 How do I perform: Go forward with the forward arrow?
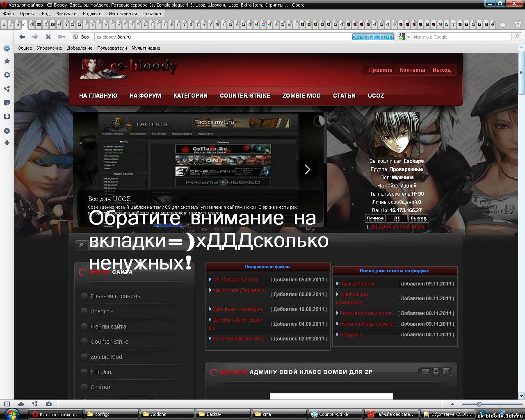coord(35,37)
